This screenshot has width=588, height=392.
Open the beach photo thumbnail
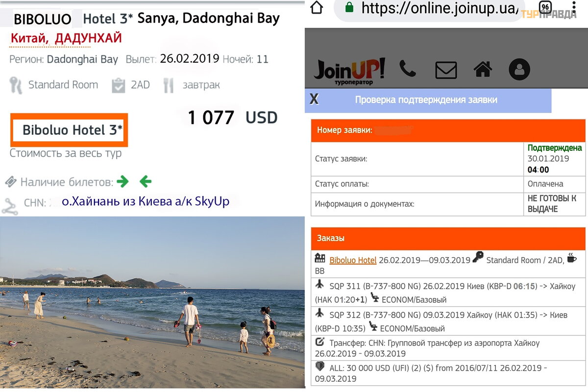152,302
